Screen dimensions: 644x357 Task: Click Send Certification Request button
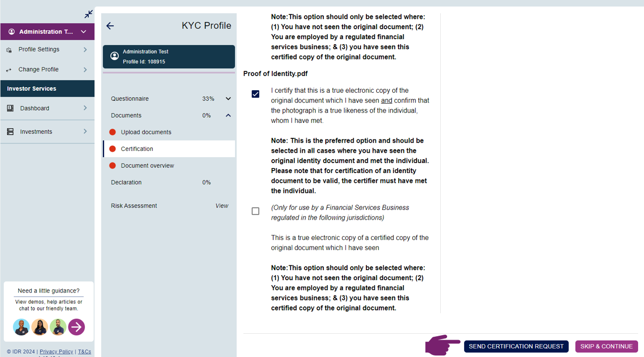pyautogui.click(x=516, y=347)
